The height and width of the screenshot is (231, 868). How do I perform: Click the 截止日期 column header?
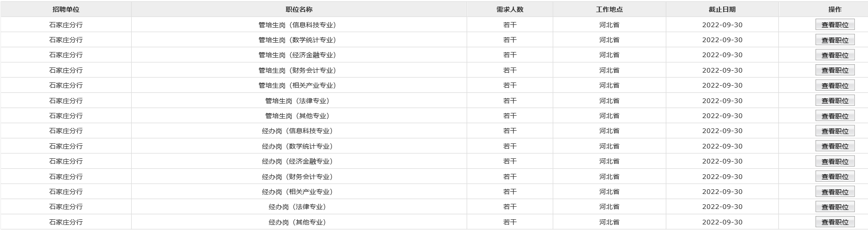[722, 9]
